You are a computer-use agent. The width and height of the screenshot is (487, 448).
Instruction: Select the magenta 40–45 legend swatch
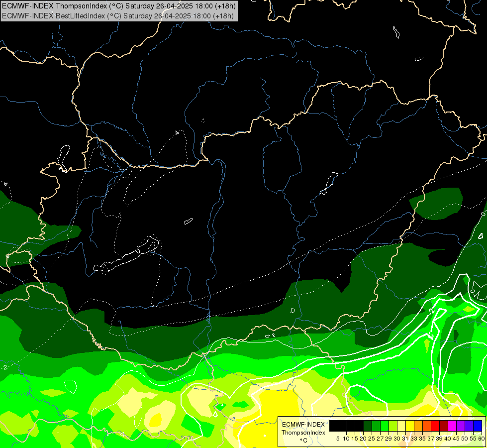452,426
